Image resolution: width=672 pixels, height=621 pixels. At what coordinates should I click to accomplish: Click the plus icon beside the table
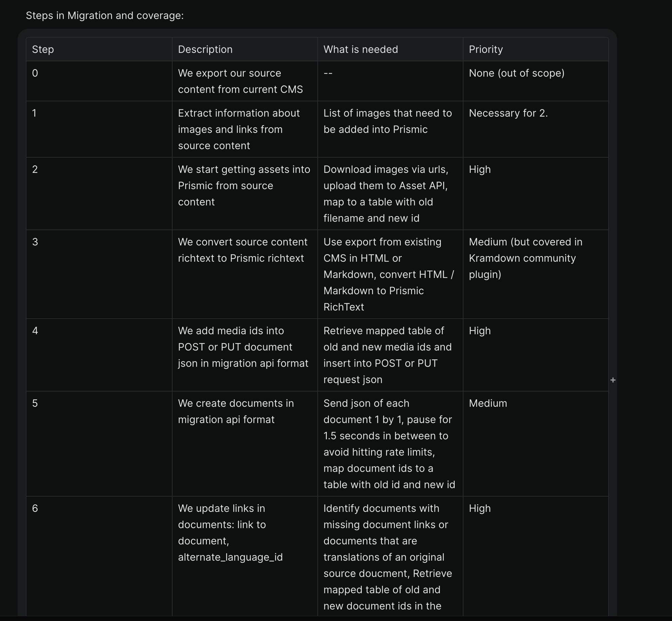[613, 380]
